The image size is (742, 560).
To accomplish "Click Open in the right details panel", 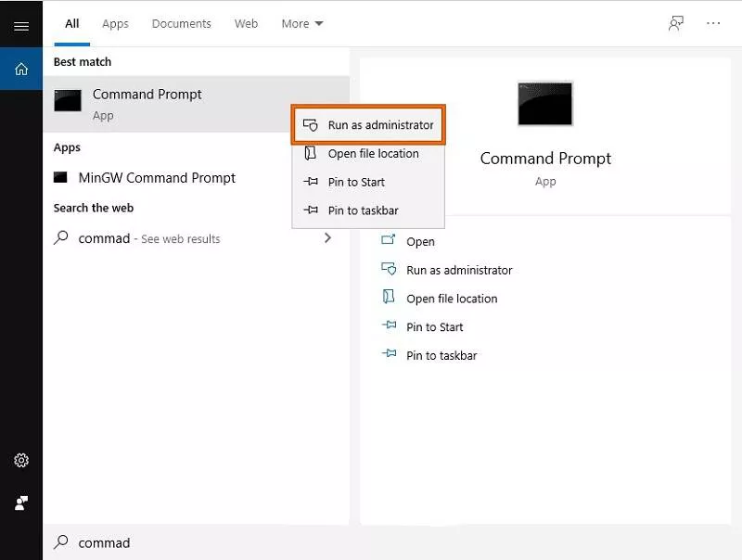I will (420, 242).
